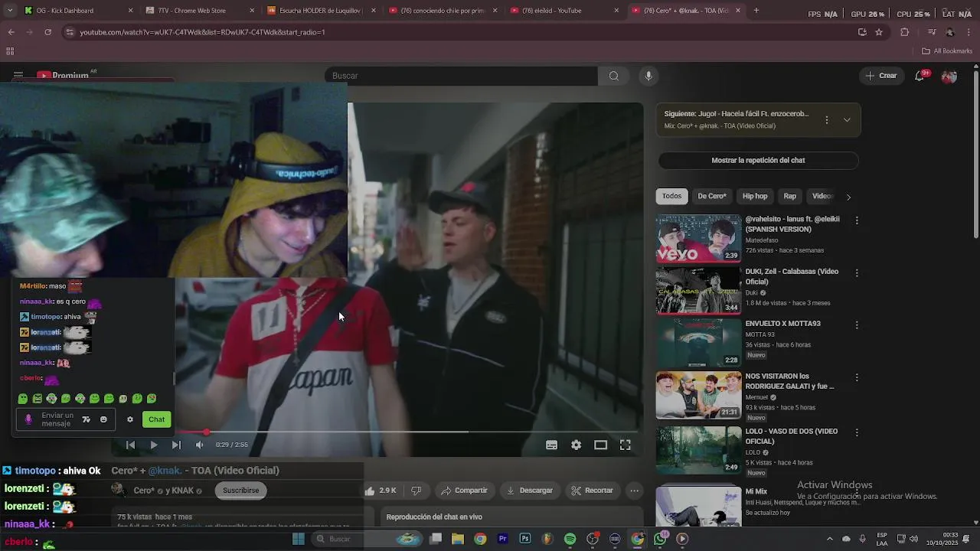Show hidden system tray icons

click(x=829, y=539)
